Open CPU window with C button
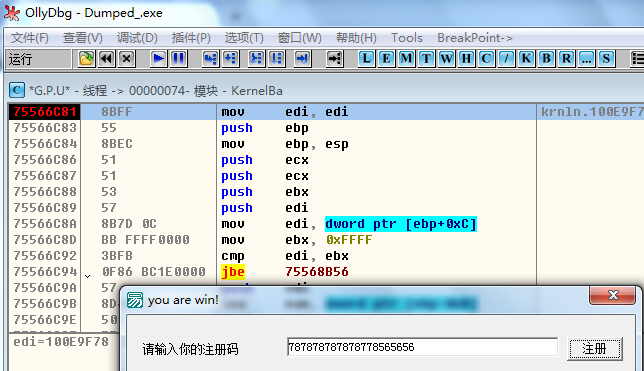The image size is (644, 371). click(x=486, y=59)
